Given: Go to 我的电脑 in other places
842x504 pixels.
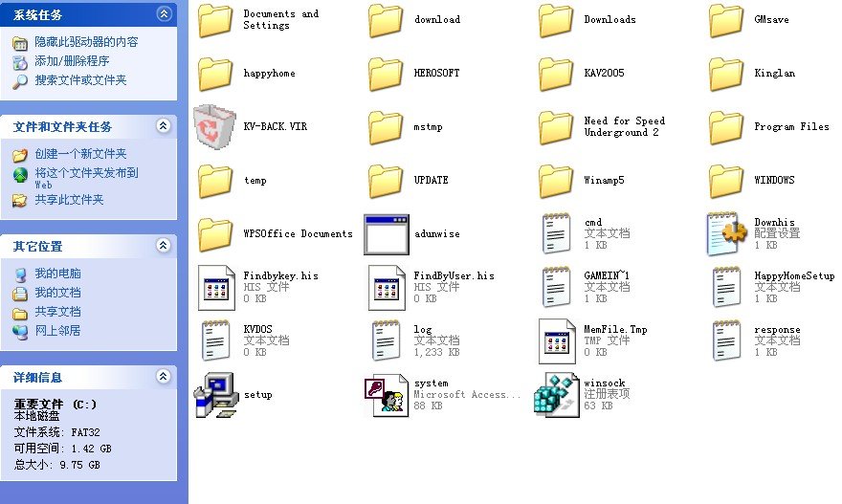Looking at the screenshot, I should pyautogui.click(x=57, y=274).
